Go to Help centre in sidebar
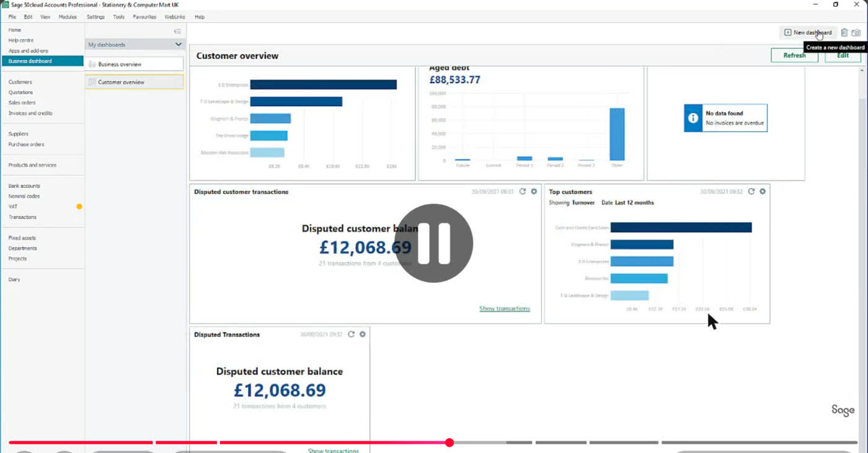The height and width of the screenshot is (453, 868). click(21, 40)
